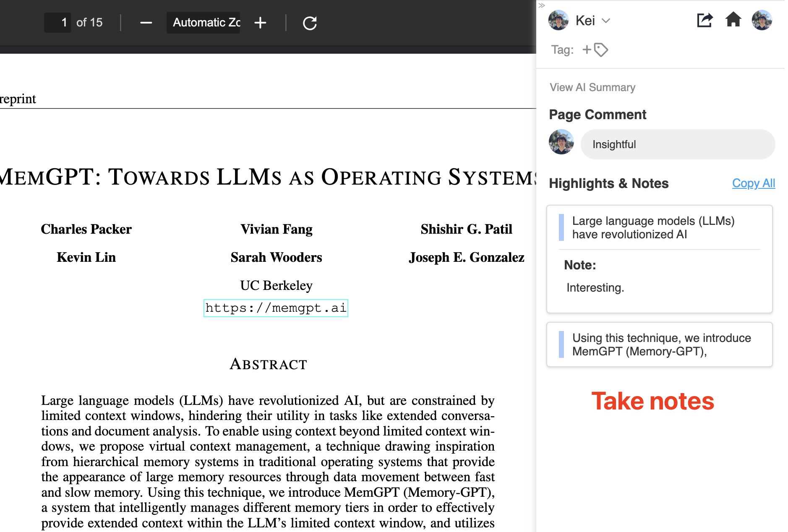Open the Kei user dropdown chevron

point(605,21)
